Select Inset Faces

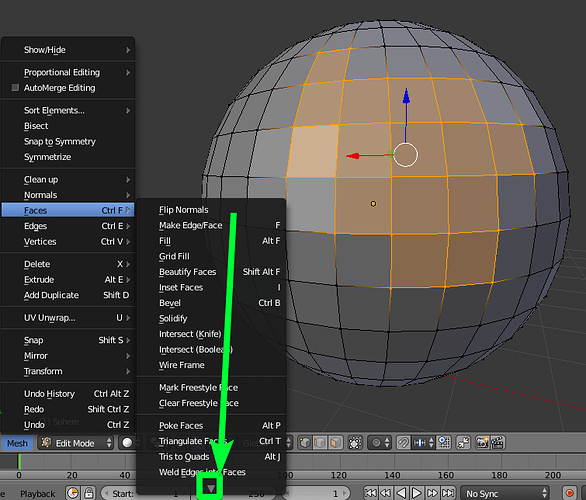click(211, 287)
